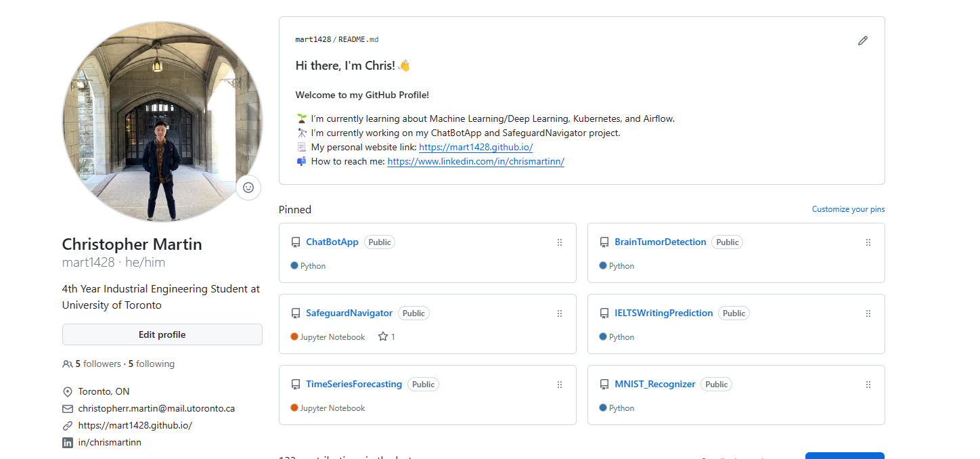Open the set status smiley icon on avatar
The image size is (980, 459).
click(x=248, y=188)
